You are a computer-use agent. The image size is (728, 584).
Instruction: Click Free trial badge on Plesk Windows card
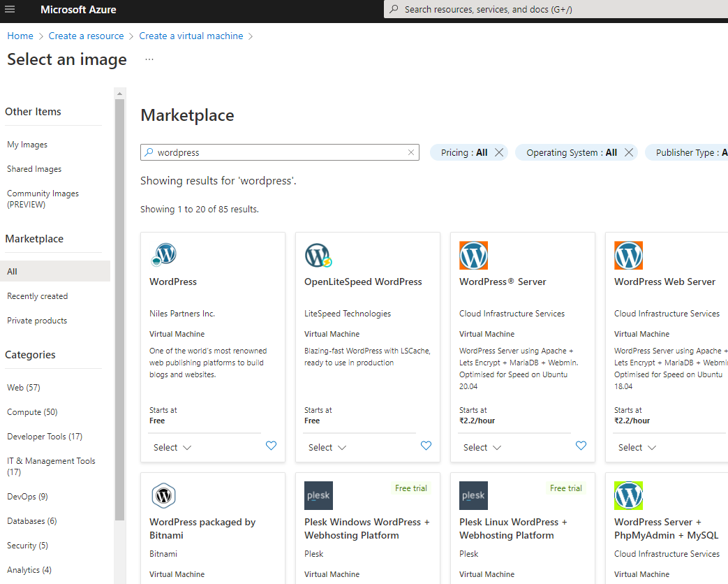pos(411,488)
